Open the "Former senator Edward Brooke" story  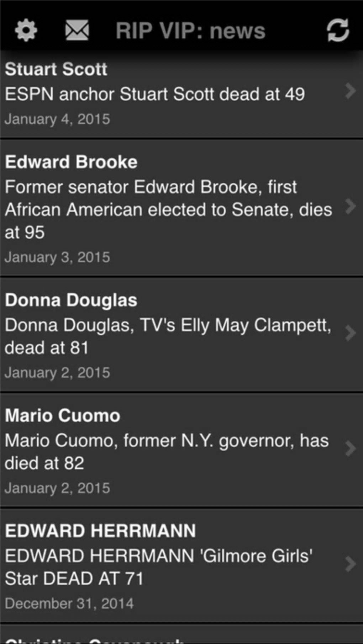click(x=168, y=209)
